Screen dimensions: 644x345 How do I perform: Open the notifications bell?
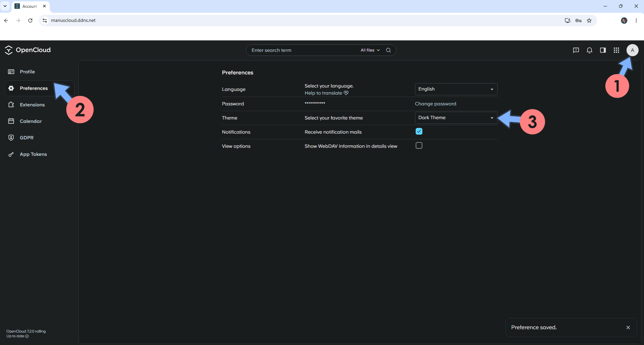[590, 50]
